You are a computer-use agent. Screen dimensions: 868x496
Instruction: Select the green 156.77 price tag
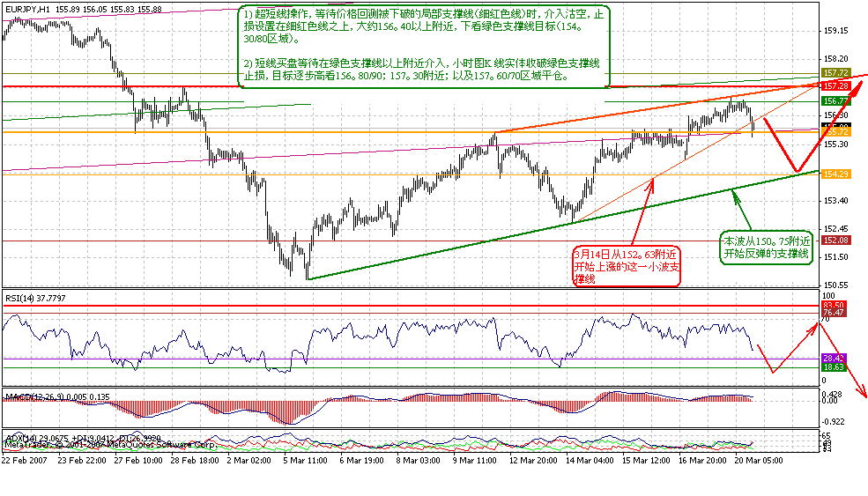[836, 100]
